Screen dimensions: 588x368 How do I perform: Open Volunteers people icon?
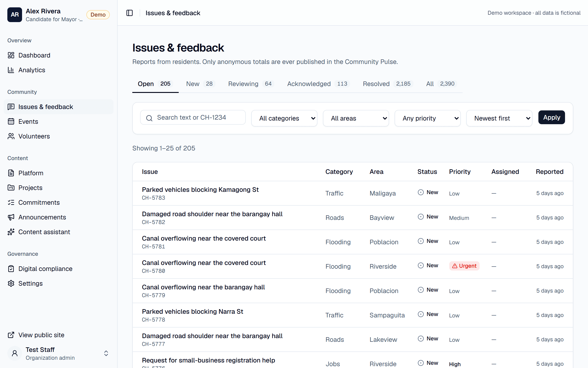(x=11, y=136)
